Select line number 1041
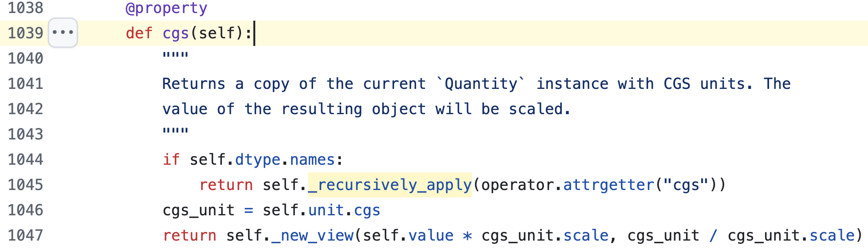868x252 pixels. 25,84
